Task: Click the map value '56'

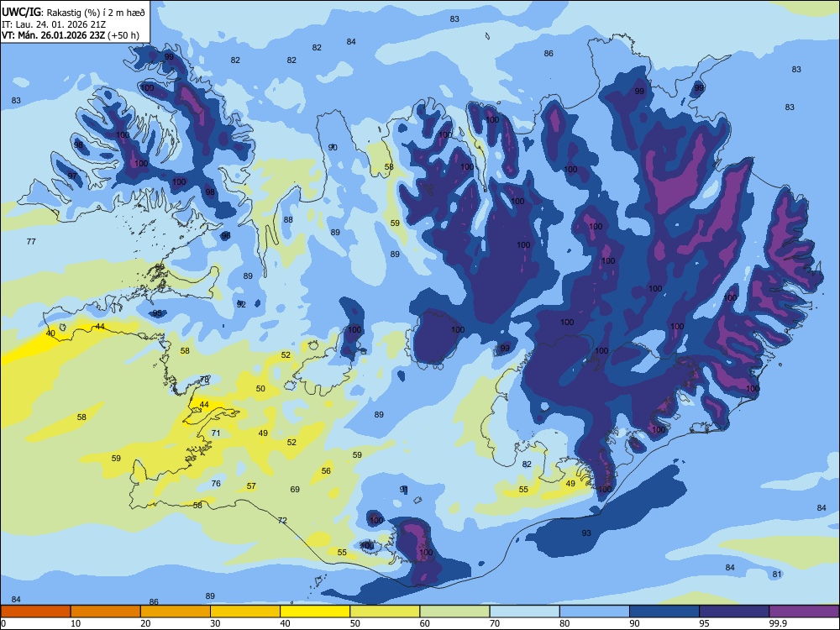Action: point(326,471)
